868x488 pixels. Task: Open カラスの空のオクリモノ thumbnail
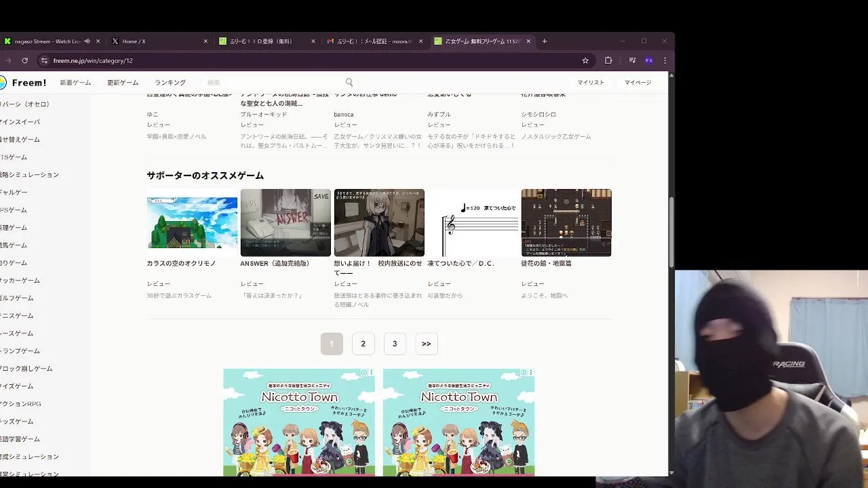[192, 222]
